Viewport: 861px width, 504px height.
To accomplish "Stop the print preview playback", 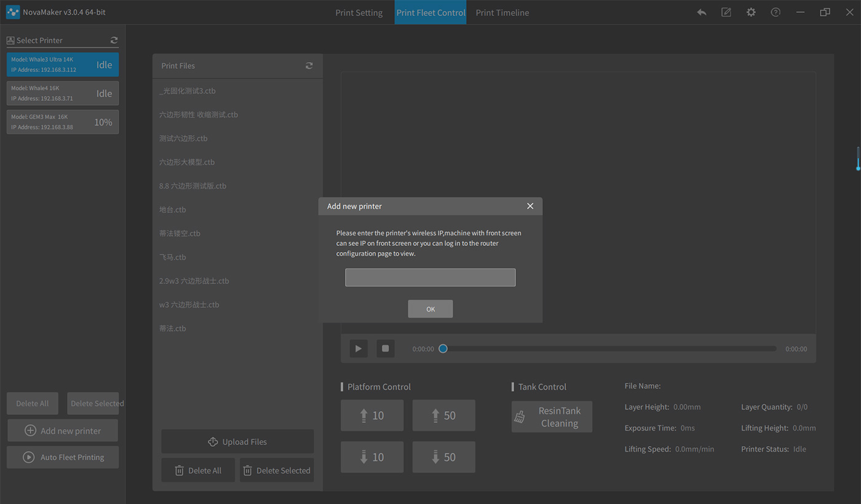I will click(x=386, y=348).
